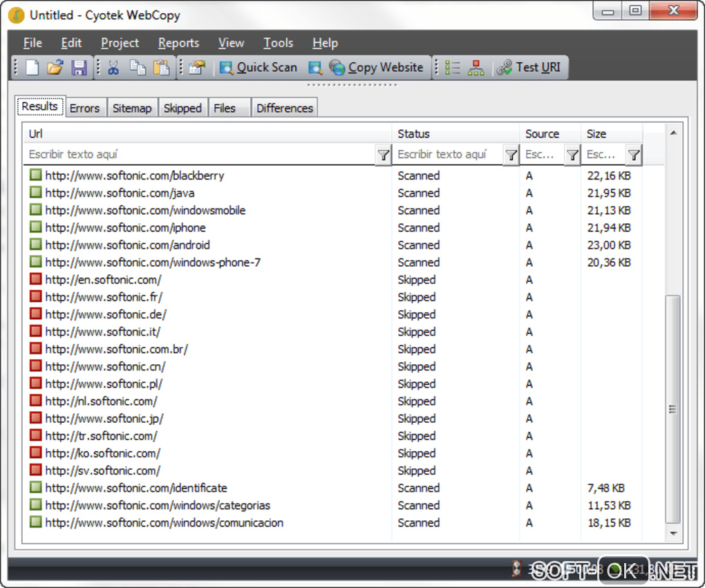The image size is (705, 588).
Task: Select the softonic.com/windowsmobile row
Action: [x=332, y=210]
